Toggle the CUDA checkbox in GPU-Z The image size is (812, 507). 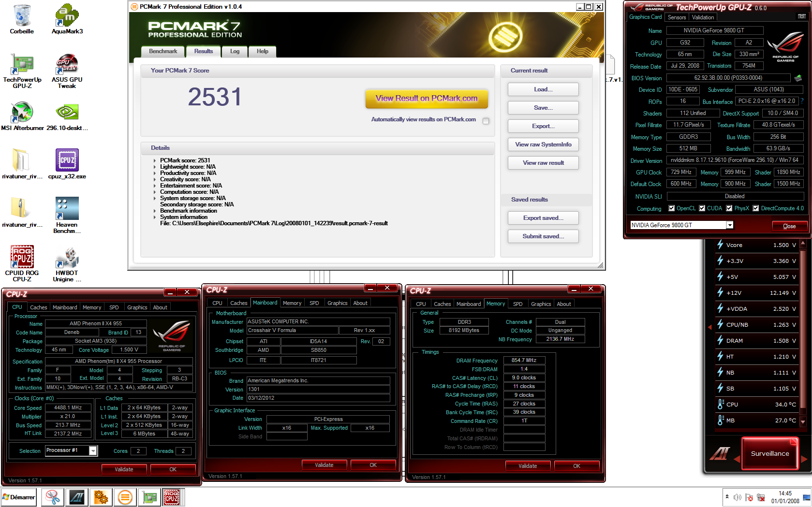(702, 208)
